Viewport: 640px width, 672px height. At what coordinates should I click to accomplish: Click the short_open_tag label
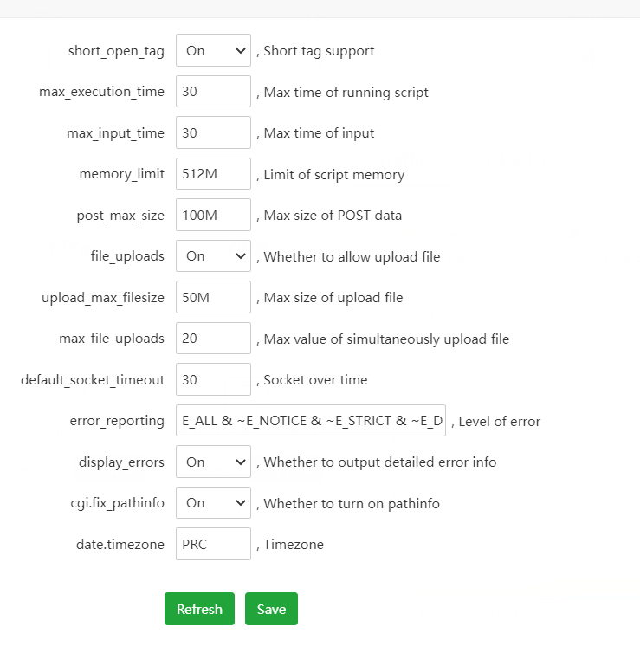pos(116,50)
